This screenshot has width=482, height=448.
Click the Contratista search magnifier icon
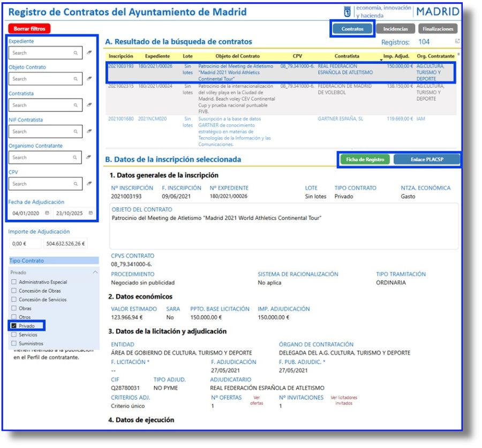[76, 105]
